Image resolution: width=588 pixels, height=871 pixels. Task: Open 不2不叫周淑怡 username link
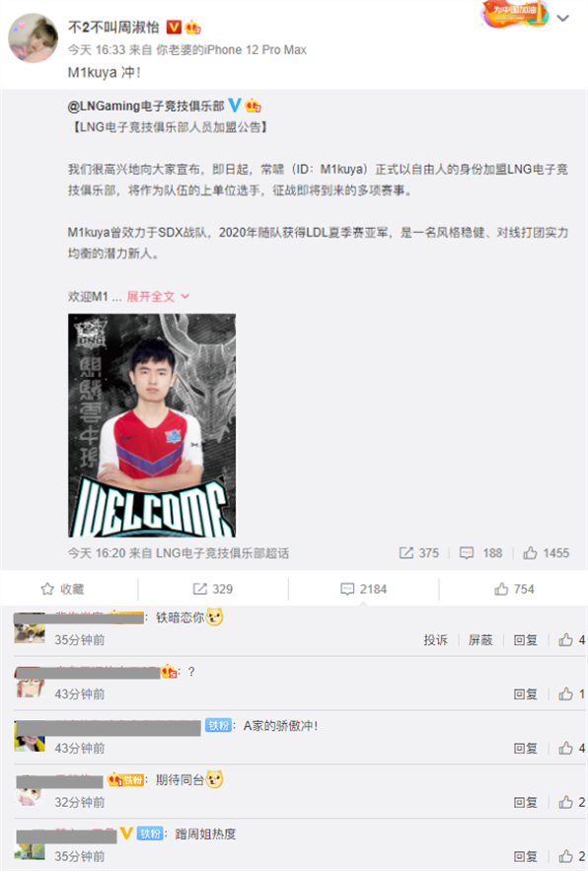113,27
